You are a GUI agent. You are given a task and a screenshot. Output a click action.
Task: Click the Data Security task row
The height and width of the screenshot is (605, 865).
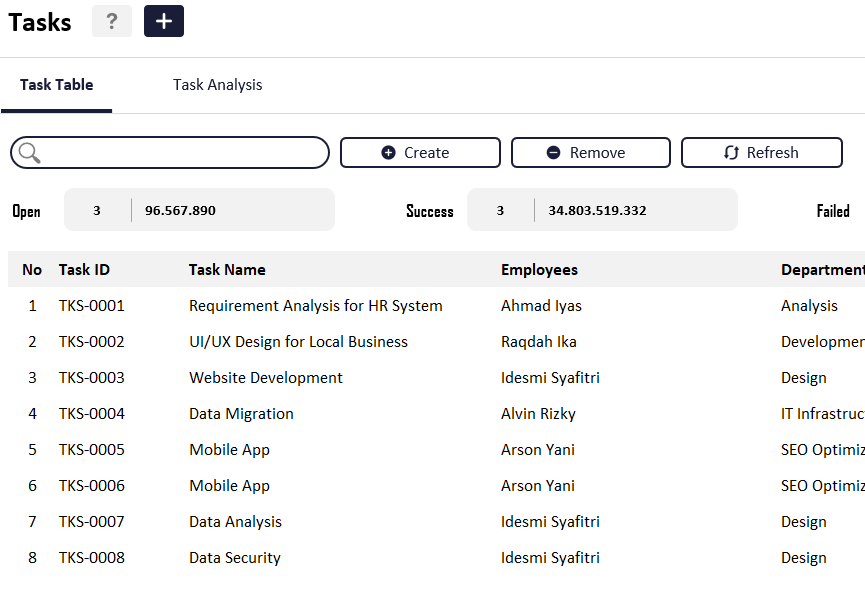click(x=234, y=558)
